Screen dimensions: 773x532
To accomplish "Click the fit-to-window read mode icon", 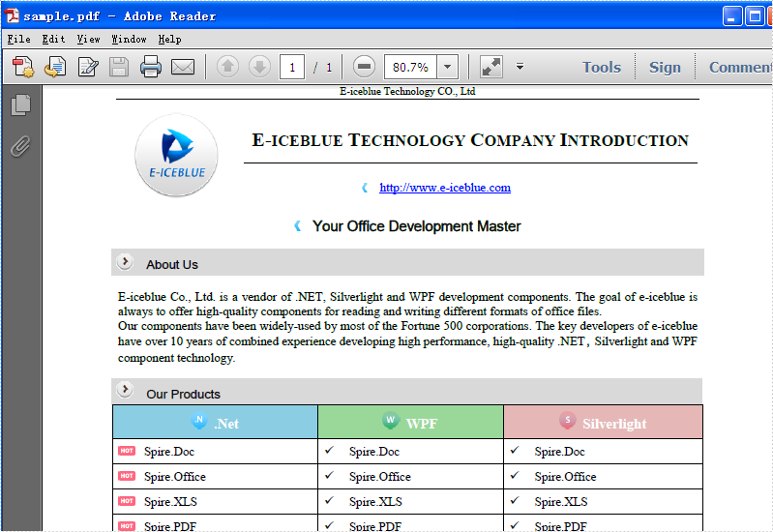I will [x=491, y=67].
